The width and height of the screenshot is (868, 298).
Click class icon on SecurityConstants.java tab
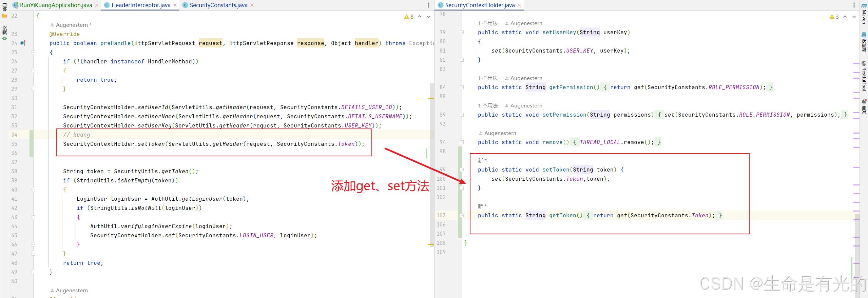pos(185,5)
